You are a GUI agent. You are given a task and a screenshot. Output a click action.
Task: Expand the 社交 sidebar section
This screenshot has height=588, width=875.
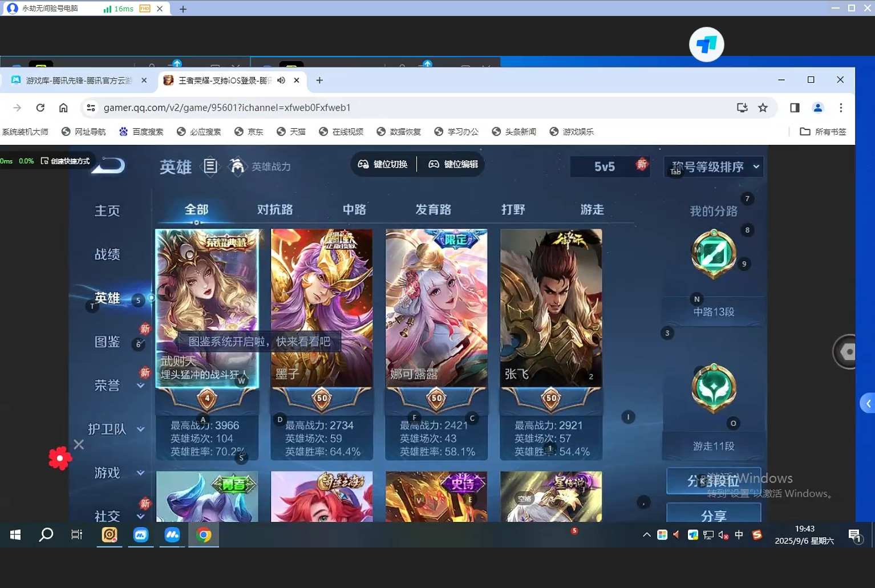coord(119,516)
